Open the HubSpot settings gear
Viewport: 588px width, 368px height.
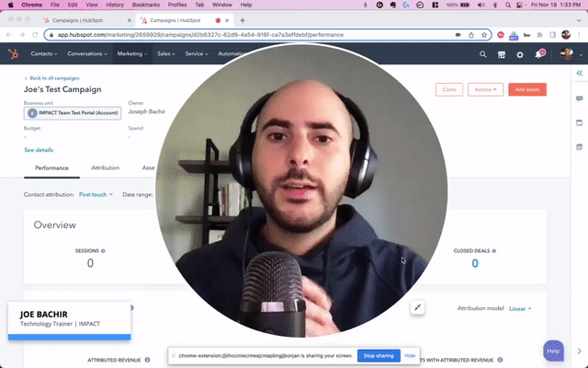(520, 55)
